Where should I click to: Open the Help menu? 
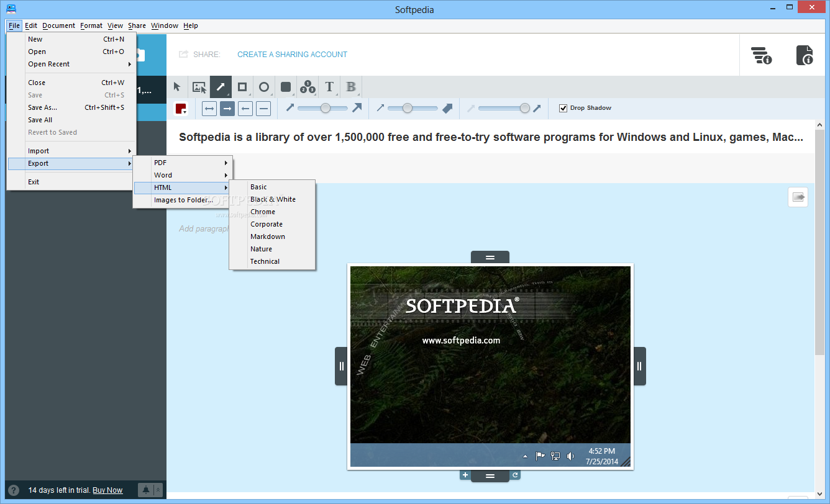click(x=191, y=25)
